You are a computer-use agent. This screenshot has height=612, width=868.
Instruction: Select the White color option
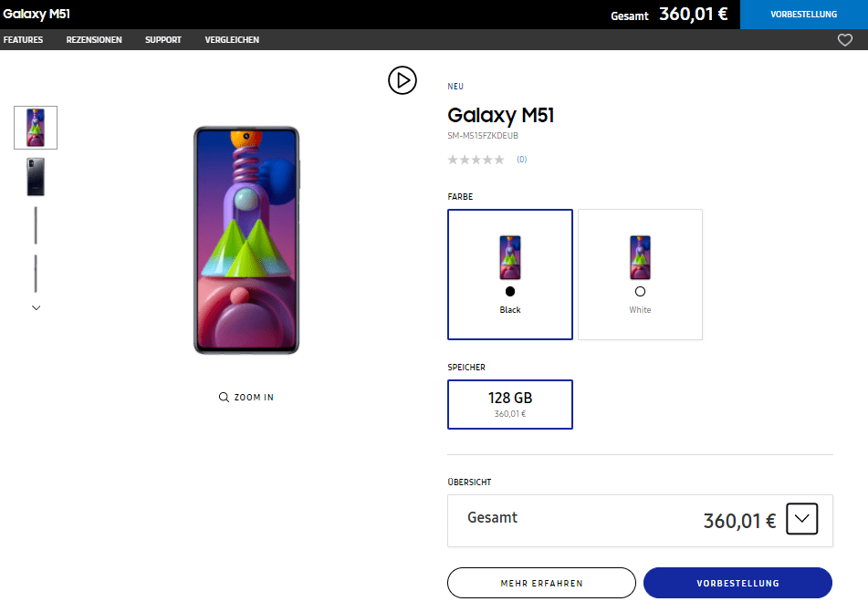tap(640, 275)
